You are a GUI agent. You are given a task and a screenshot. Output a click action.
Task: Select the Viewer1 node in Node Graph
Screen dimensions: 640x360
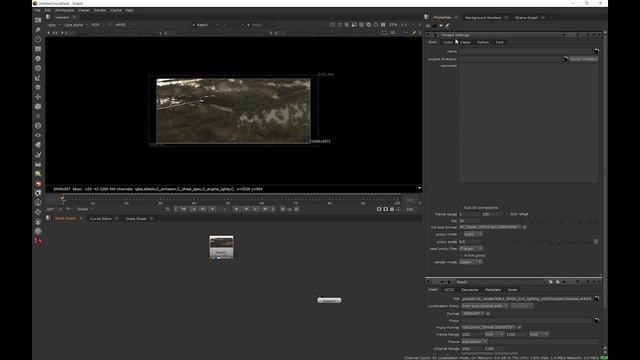coord(329,300)
